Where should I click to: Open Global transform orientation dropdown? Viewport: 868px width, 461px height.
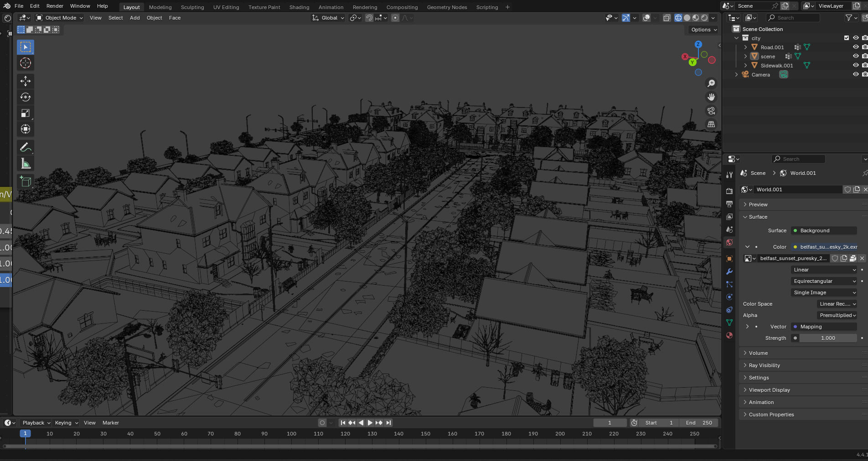point(328,18)
